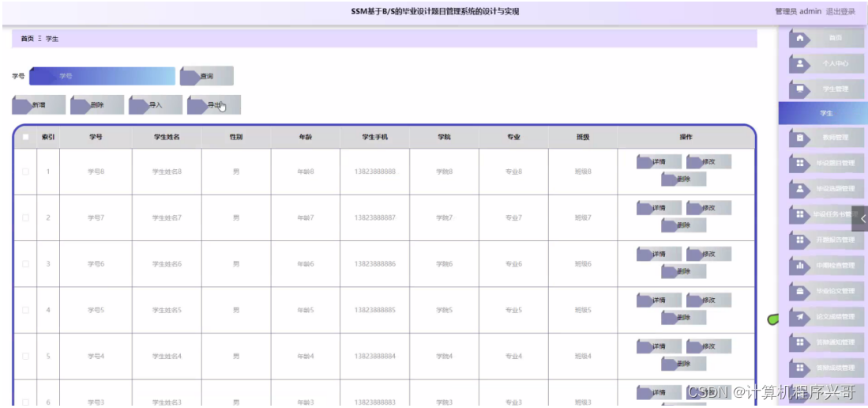Screen dimensions: 868x408
Task: Open the 首页 home icon in sidebar
Action: tap(799, 38)
